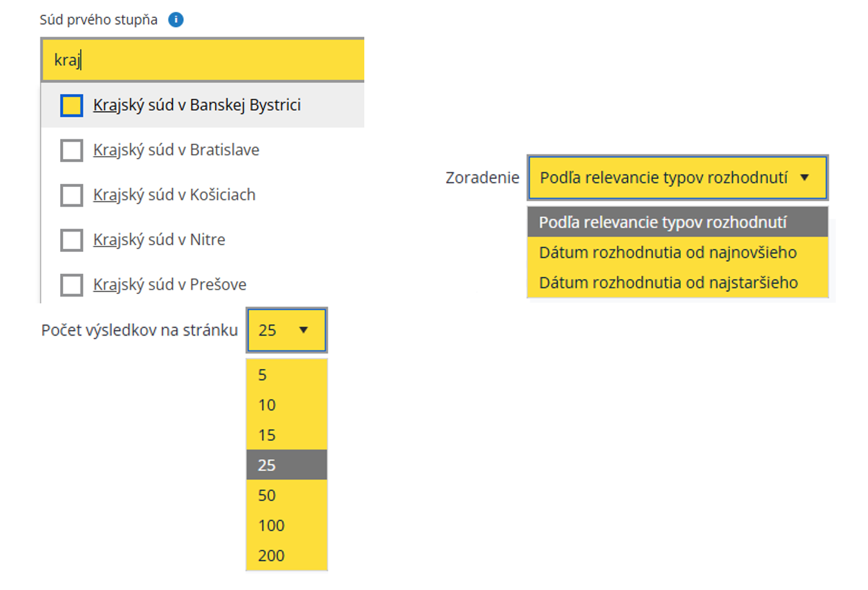This screenshot has height=590, width=868.
Task: Select the Krajský súd v Nitre checkbox
Action: click(x=72, y=240)
